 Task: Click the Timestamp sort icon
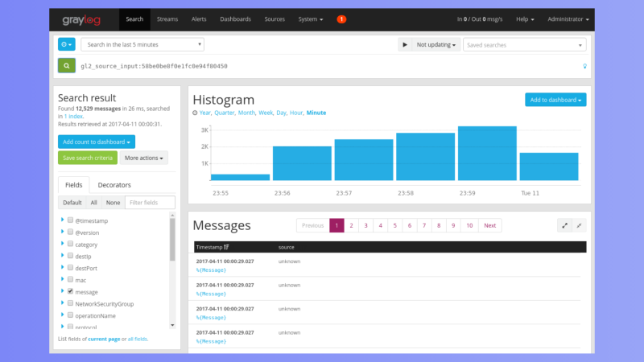coord(227,247)
